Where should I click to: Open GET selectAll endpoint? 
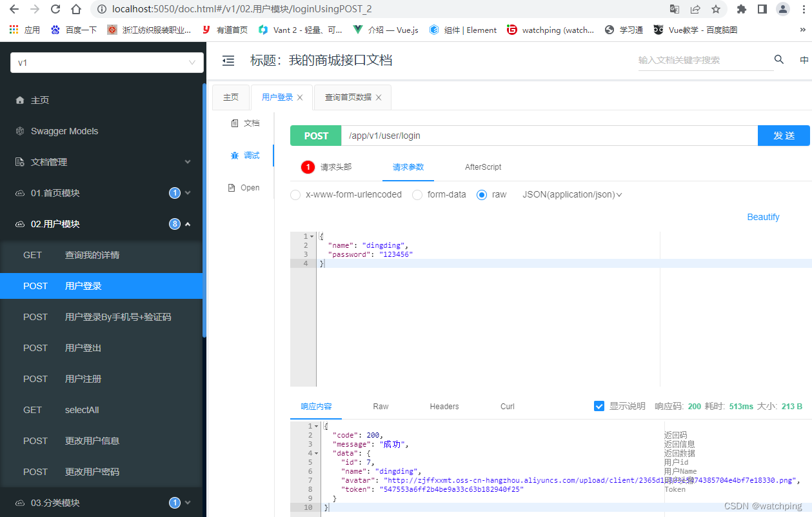[x=101, y=410]
